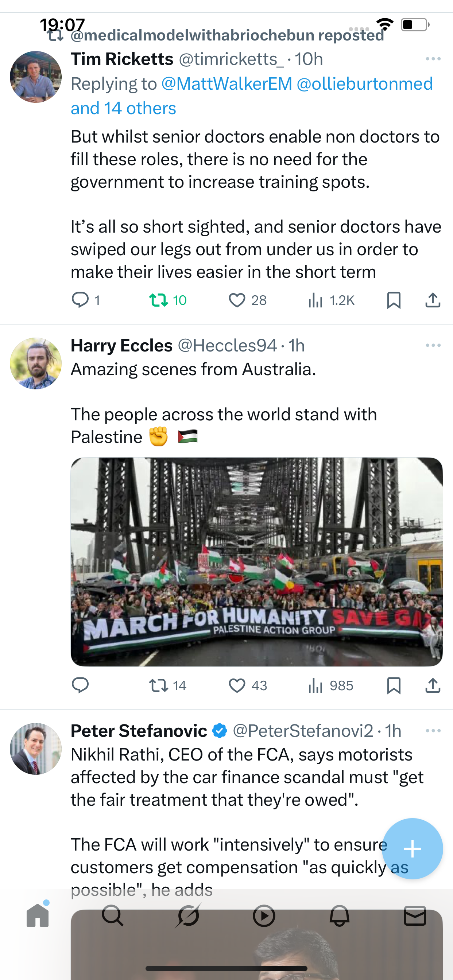
Task: Bookmark Tim Ricketts' tweet
Action: pyautogui.click(x=393, y=300)
